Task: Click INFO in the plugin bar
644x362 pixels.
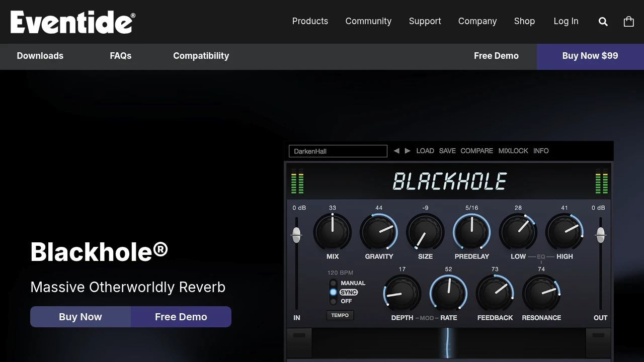Action: coord(541,151)
